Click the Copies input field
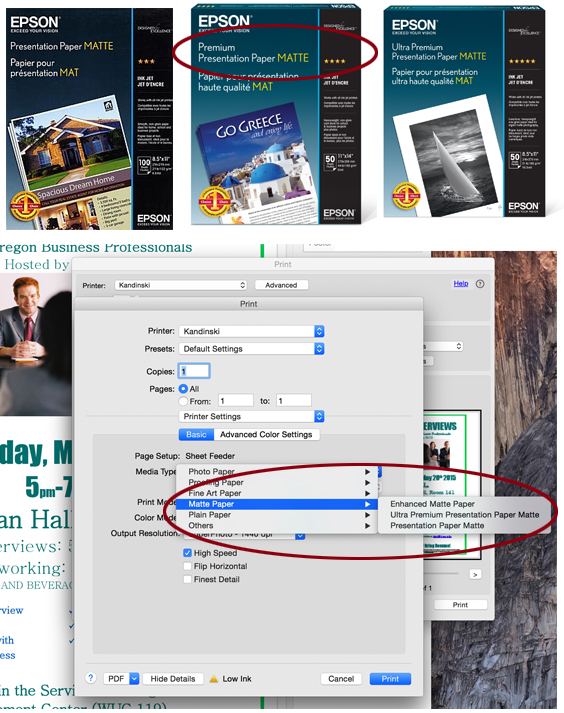 (x=194, y=371)
